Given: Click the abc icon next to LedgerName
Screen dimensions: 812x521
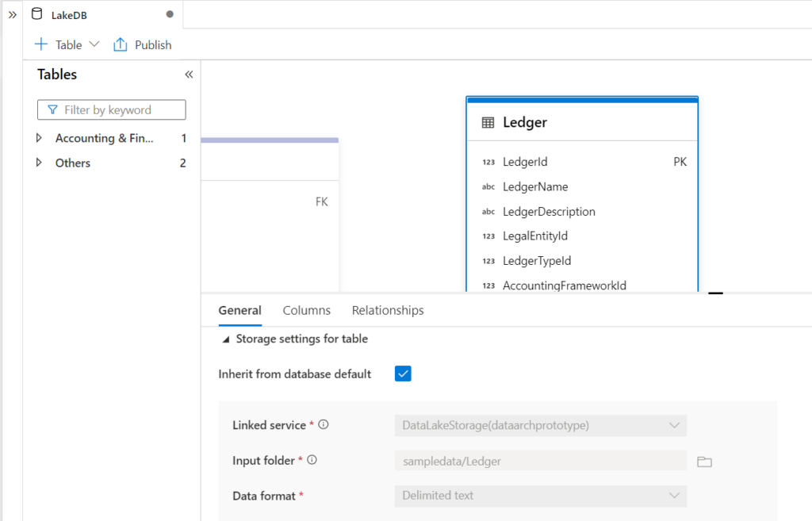Looking at the screenshot, I should (x=487, y=186).
